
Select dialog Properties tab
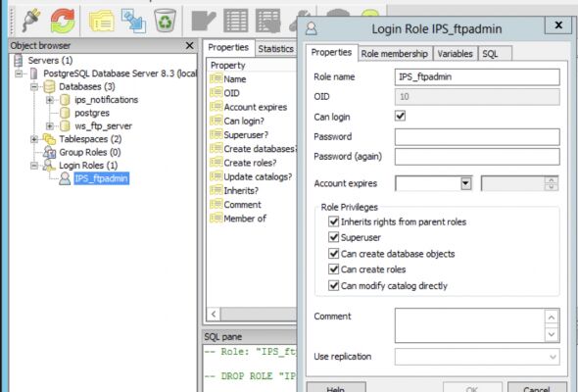click(331, 52)
